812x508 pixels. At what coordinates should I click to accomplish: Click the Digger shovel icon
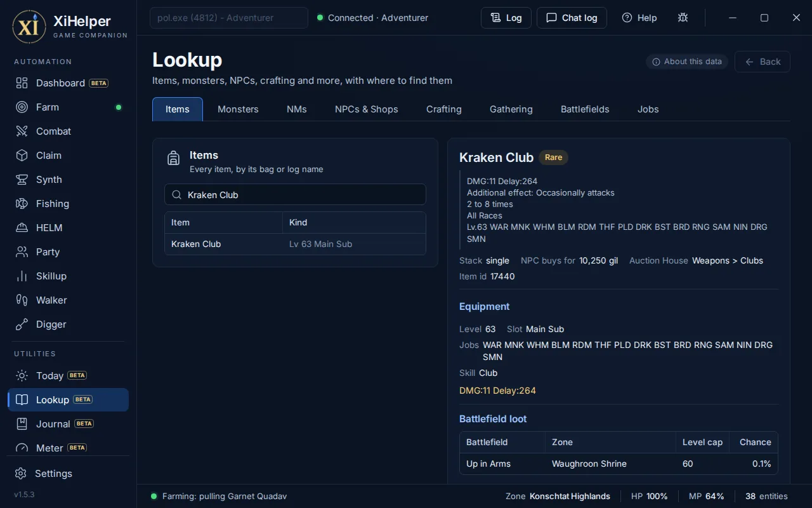(22, 324)
